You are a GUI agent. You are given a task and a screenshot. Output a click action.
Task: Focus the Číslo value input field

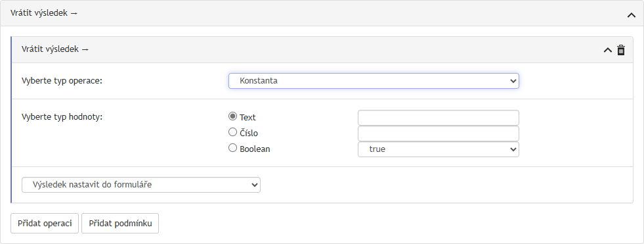pos(439,134)
